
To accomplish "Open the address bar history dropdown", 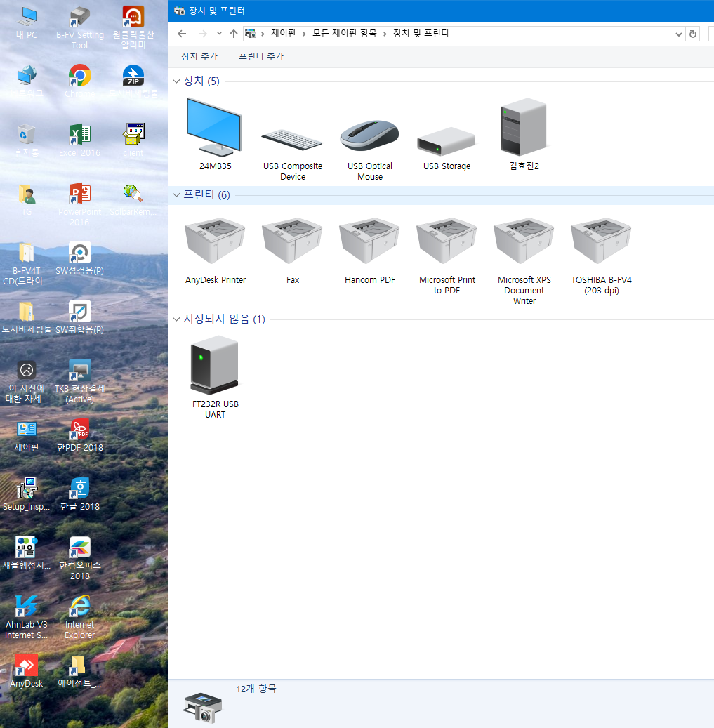I will (x=678, y=34).
